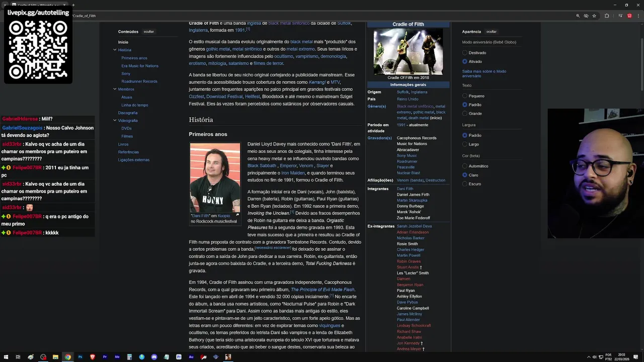Open the gothic metal link in intro
Viewport: 644px width, 362px height.
pyautogui.click(x=218, y=49)
